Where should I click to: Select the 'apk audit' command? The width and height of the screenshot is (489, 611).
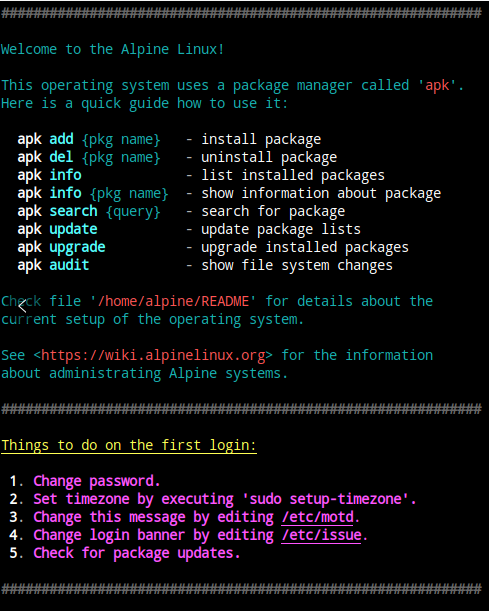coord(53,265)
